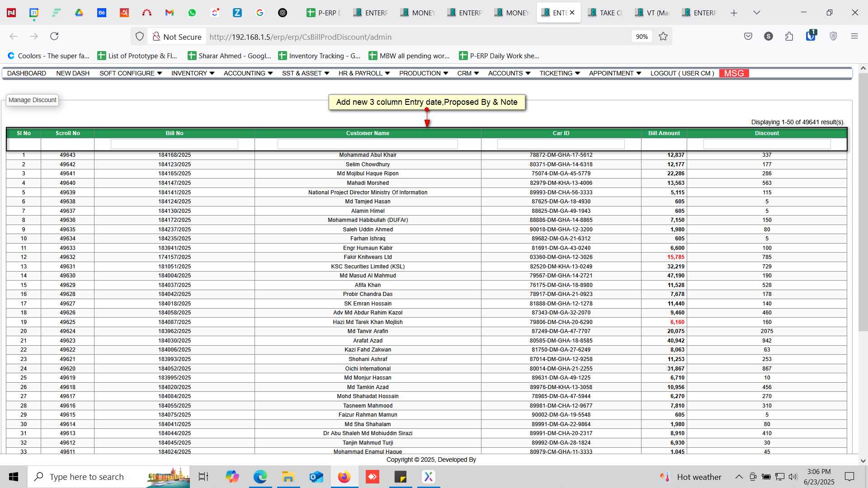868x488 pixels.
Task: Click the browser reload icon
Action: click(54, 36)
